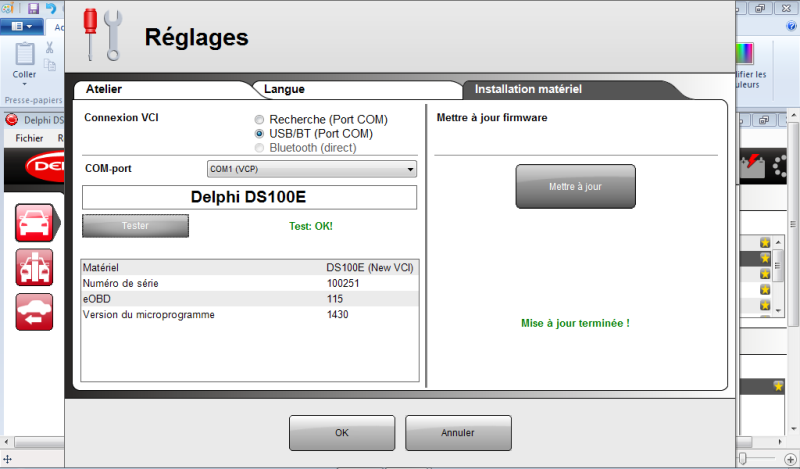Viewport: 800px width, 469px height.
Task: Click the Delphi DS100E device name field
Action: 249,197
